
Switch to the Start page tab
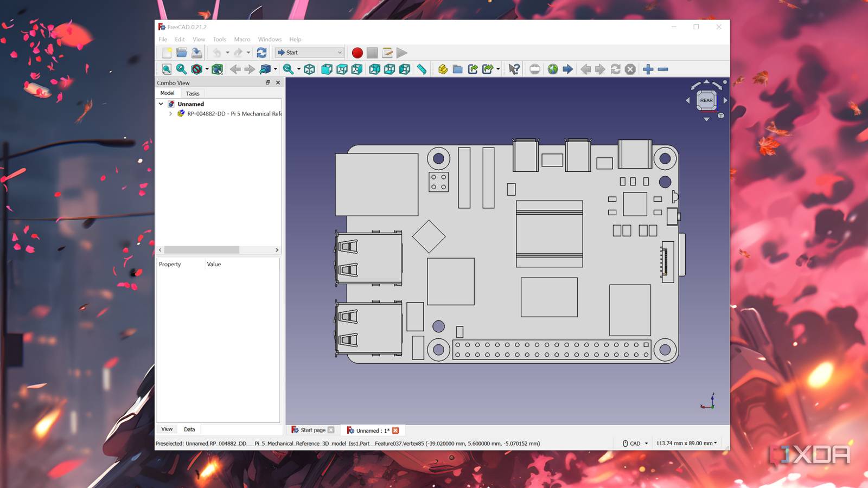[x=313, y=430]
